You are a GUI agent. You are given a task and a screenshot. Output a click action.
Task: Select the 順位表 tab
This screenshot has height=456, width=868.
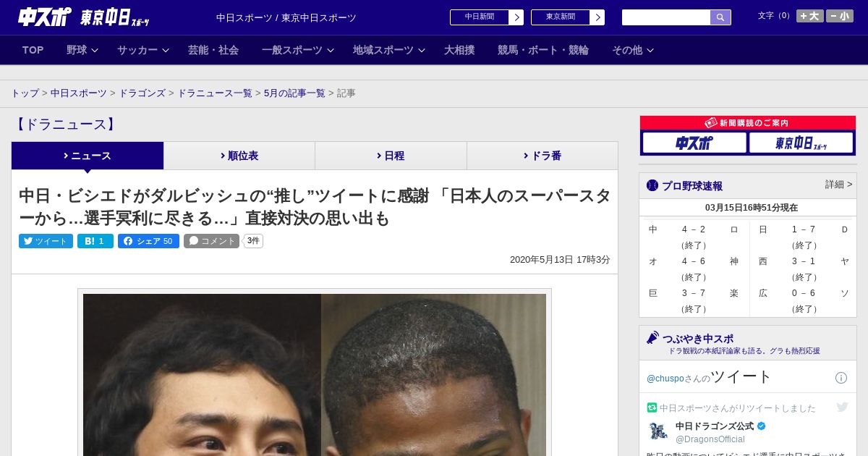tap(239, 156)
